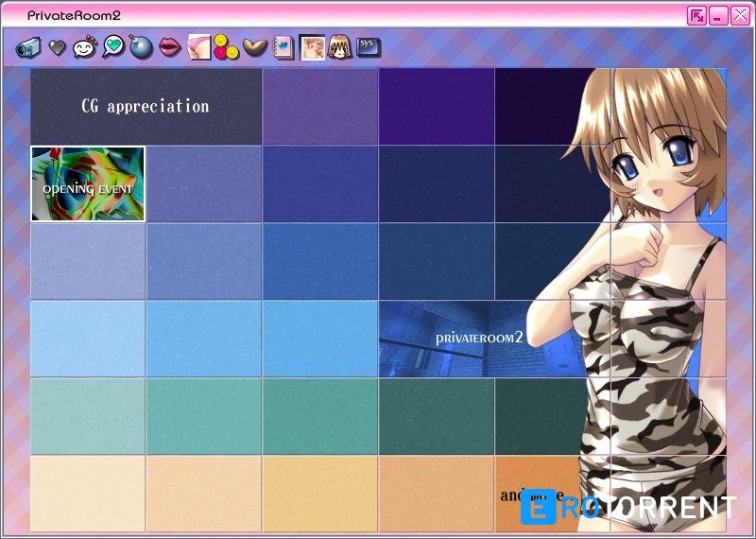Click the video camera toolbar icon

point(27,47)
